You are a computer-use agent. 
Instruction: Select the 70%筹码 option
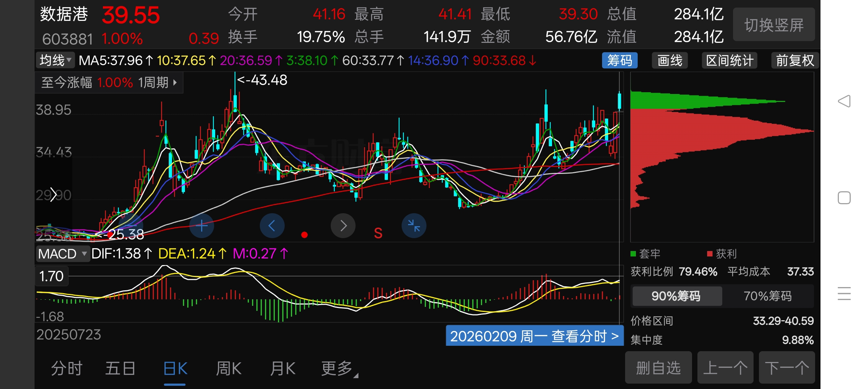(x=767, y=296)
